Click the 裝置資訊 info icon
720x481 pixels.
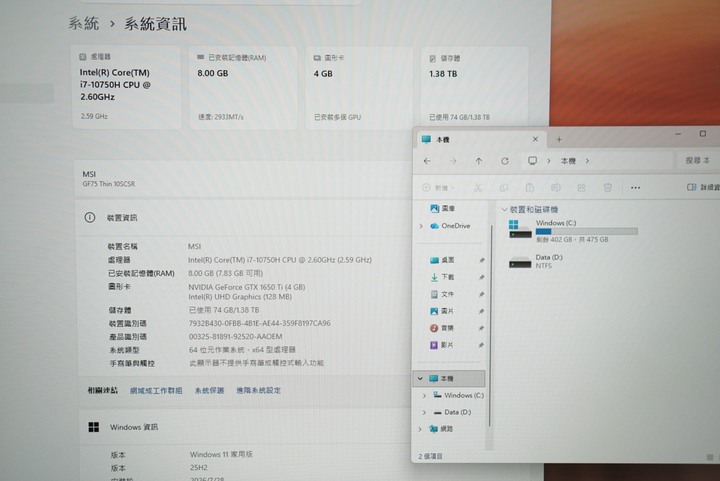pyautogui.click(x=90, y=218)
